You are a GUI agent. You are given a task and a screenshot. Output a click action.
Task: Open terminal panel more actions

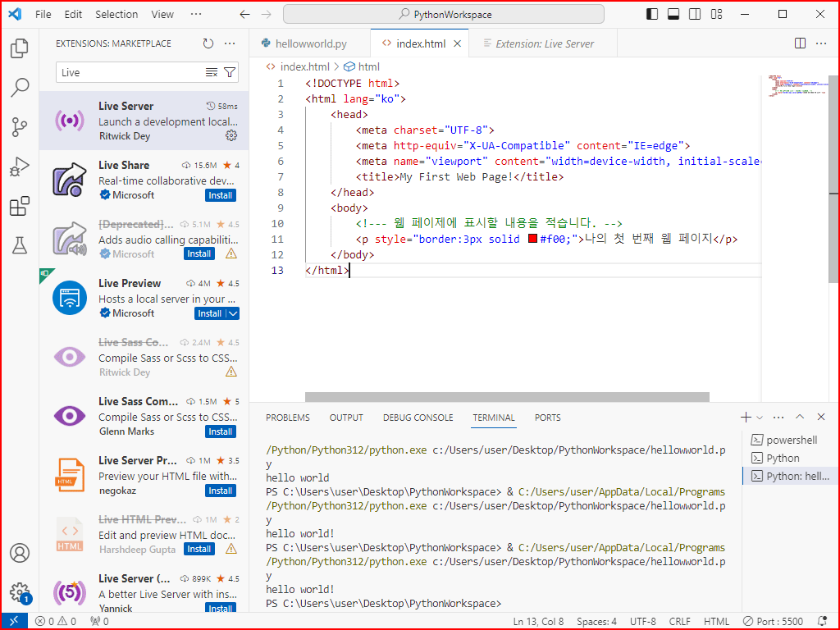click(778, 417)
